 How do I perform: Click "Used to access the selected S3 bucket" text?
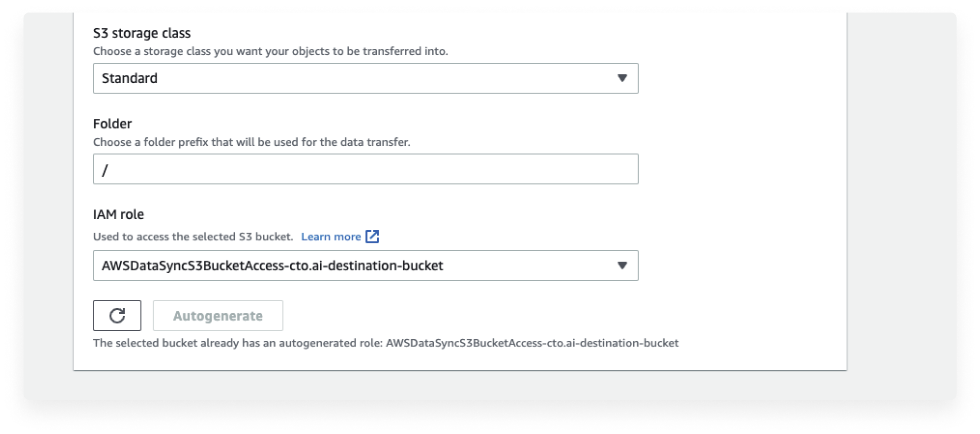coord(193,237)
